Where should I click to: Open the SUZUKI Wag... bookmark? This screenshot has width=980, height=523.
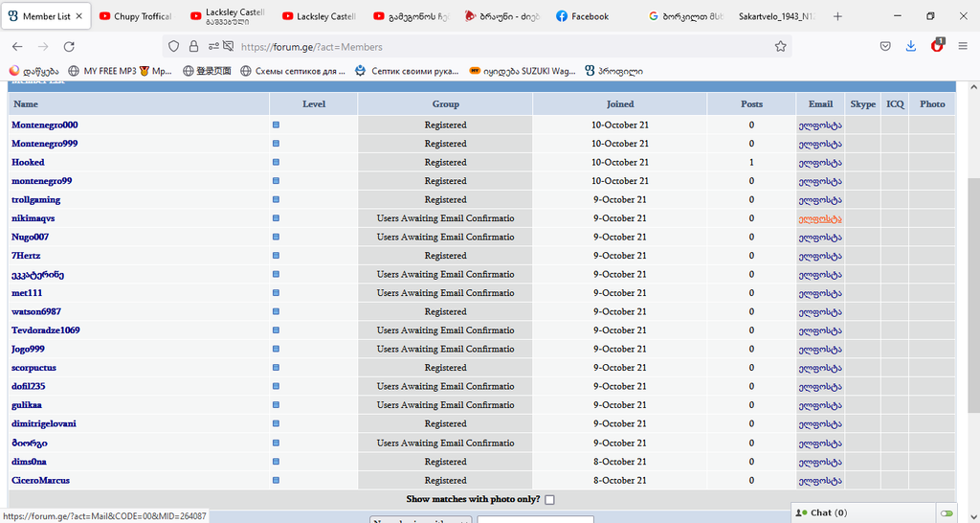click(x=523, y=71)
